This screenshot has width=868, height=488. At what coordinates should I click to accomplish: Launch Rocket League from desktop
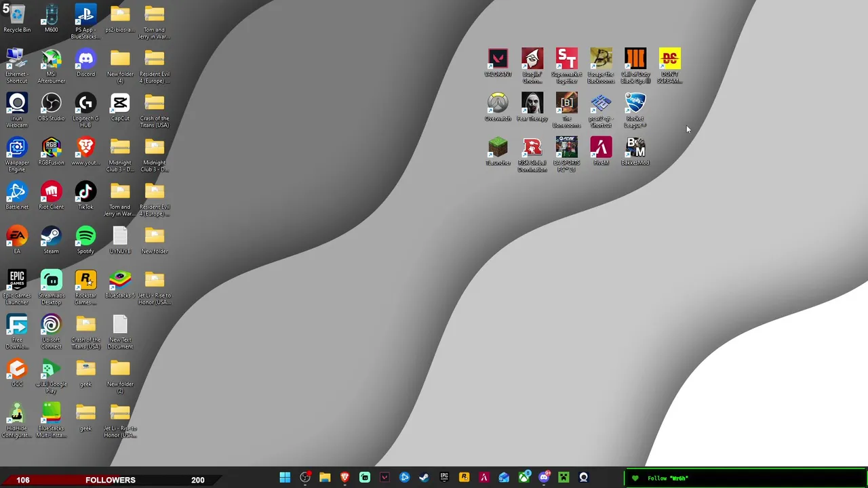pos(635,110)
